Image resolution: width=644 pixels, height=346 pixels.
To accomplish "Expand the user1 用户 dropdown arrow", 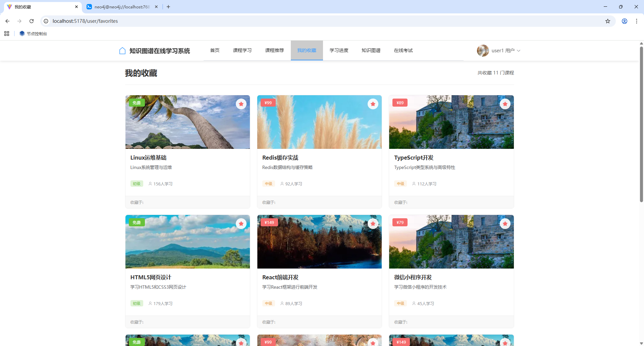I will tap(519, 51).
